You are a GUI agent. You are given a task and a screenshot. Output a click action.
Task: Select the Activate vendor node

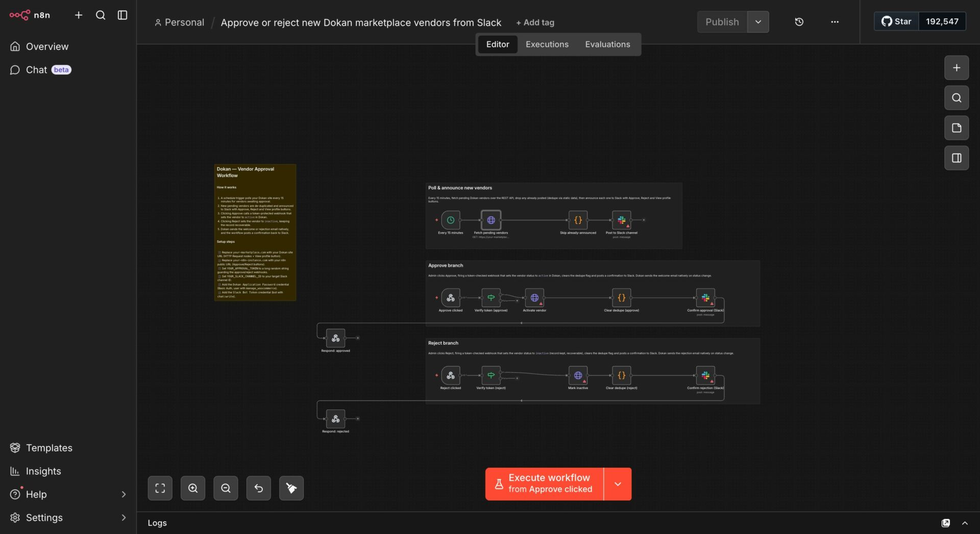pos(534,298)
